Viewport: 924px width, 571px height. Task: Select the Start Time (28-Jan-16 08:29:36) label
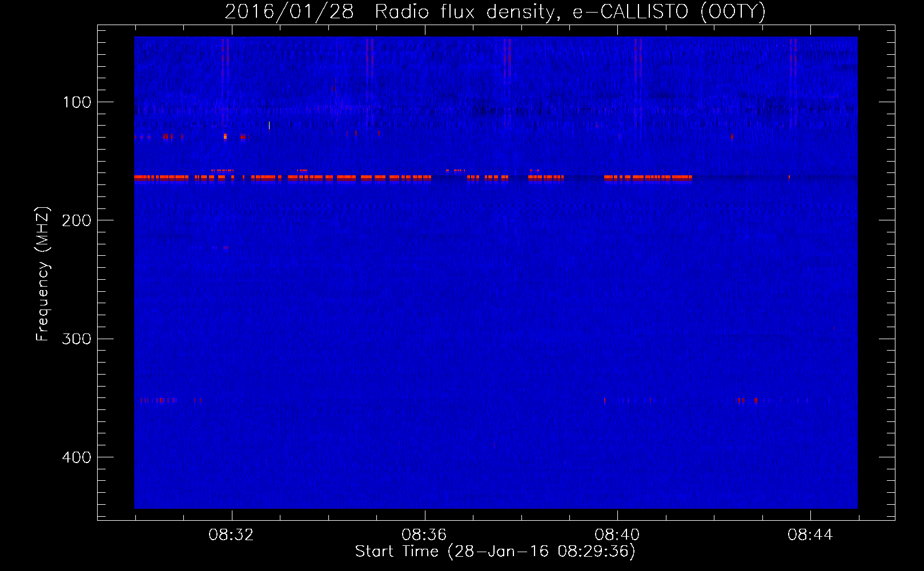pyautogui.click(x=495, y=552)
